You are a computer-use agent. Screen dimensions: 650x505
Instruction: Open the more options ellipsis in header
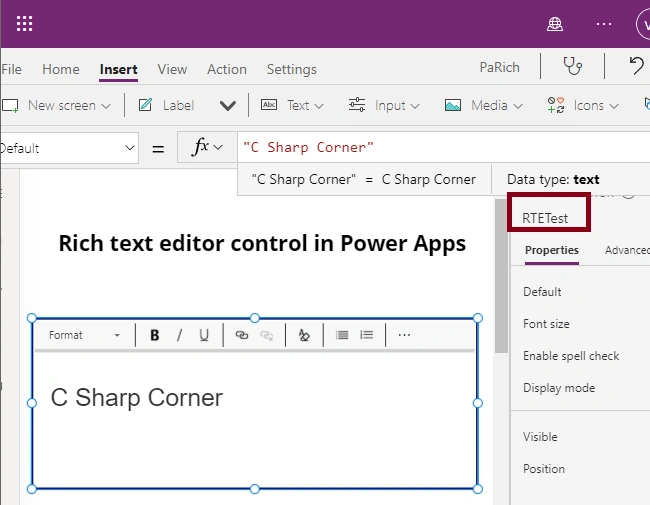(x=604, y=24)
